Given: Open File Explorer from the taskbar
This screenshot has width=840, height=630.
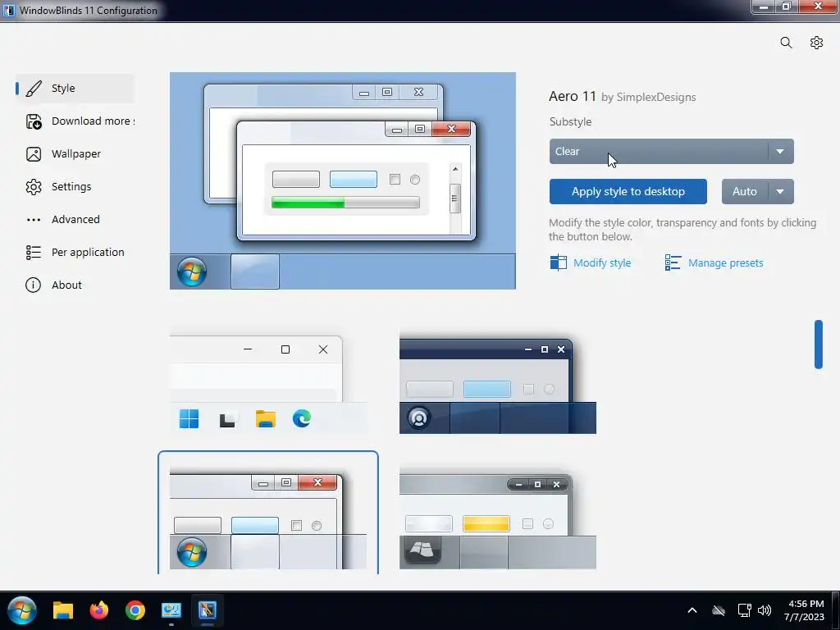Looking at the screenshot, I should [x=63, y=610].
